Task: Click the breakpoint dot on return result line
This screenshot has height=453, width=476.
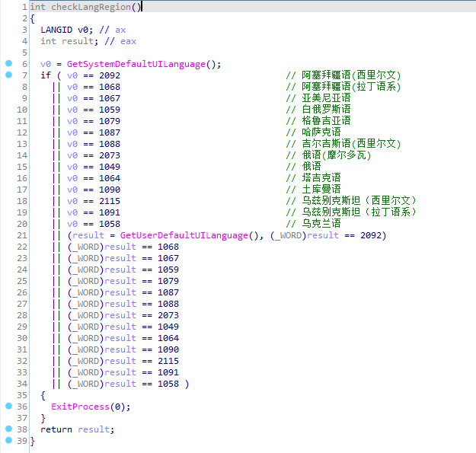Action: [9, 429]
